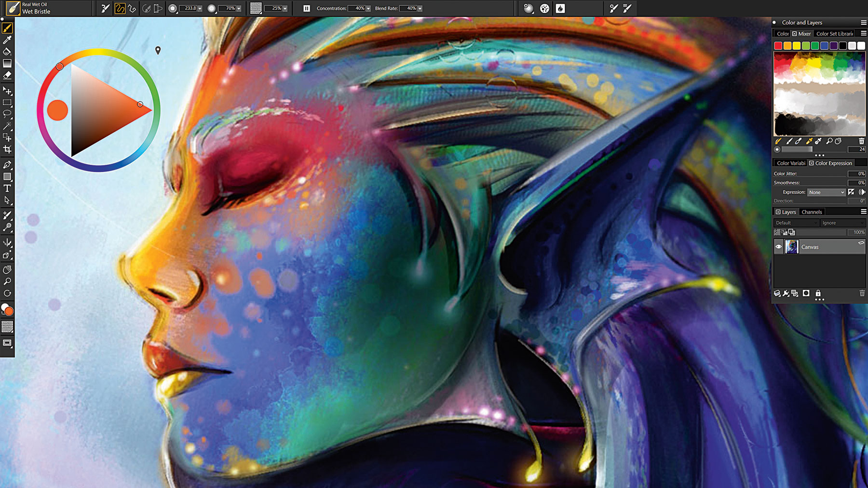This screenshot has width=868, height=488.
Task: Pick the Lasso selection tool
Action: [x=7, y=114]
